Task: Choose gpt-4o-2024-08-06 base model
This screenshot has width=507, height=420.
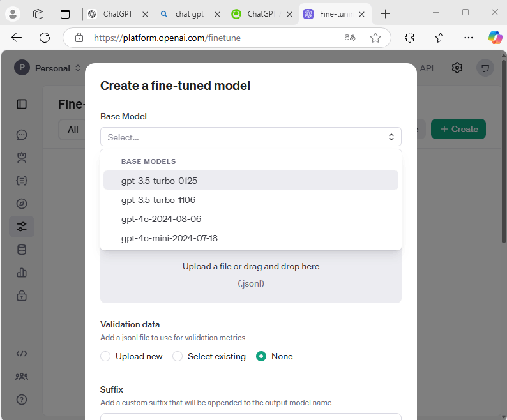Action: (x=251, y=219)
